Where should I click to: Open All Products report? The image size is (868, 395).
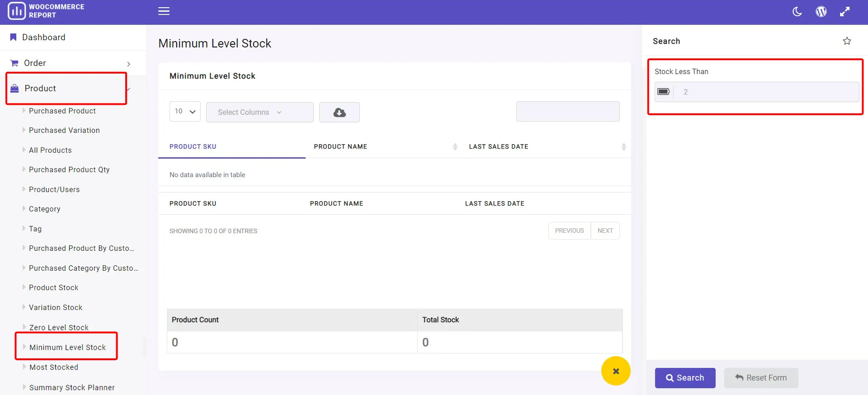(50, 150)
